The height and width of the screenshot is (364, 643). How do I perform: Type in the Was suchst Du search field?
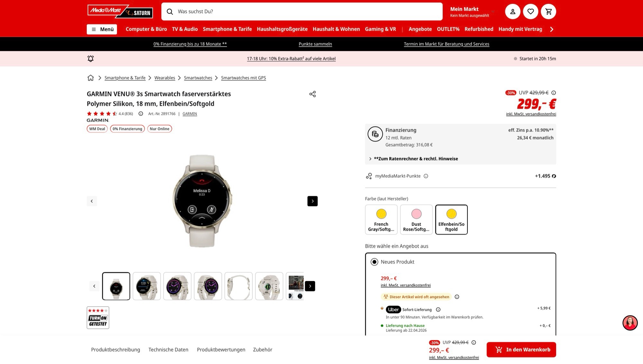(x=302, y=12)
